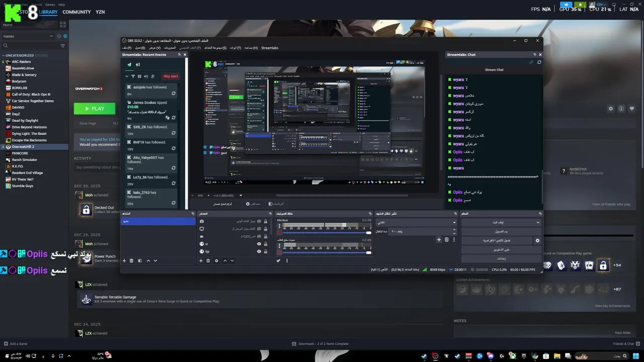This screenshot has height=362, width=644.
Task: Pause alert queue in Recent Events
Action: coord(139,76)
